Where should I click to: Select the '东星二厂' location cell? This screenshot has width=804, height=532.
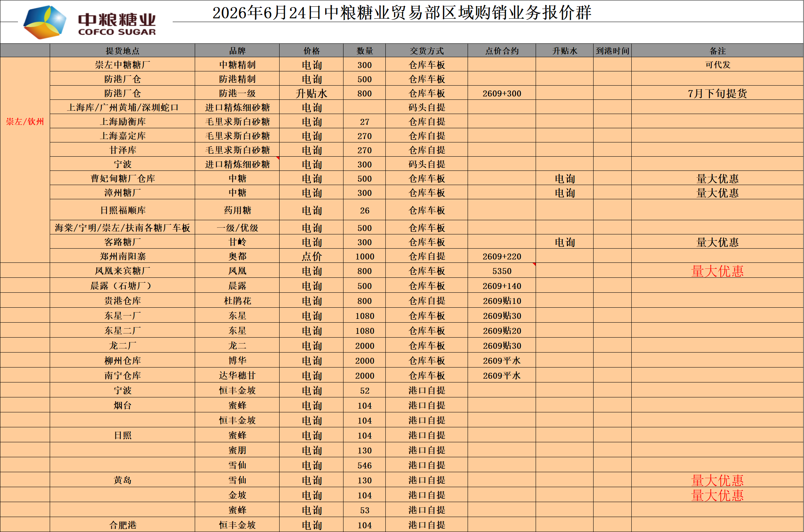coord(122,330)
